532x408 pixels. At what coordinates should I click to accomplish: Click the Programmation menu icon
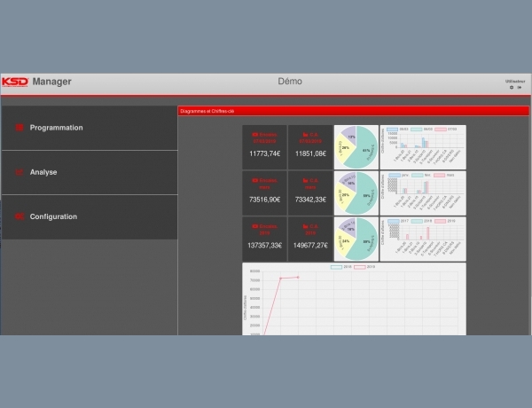click(x=20, y=128)
